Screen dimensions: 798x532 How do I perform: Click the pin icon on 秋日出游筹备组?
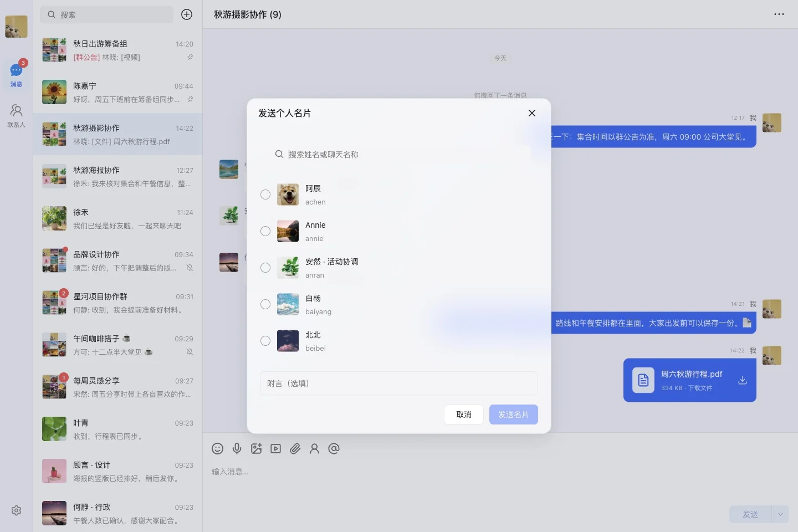click(x=190, y=57)
